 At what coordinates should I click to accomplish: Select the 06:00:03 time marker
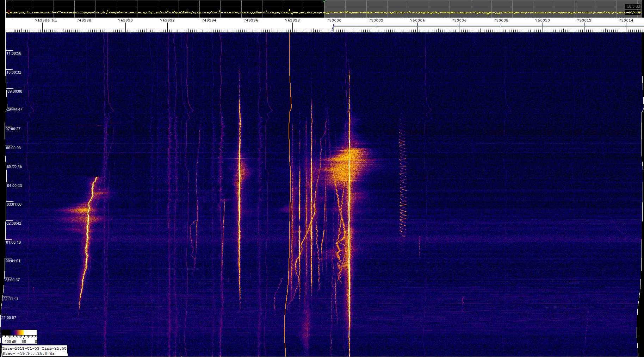point(13,148)
